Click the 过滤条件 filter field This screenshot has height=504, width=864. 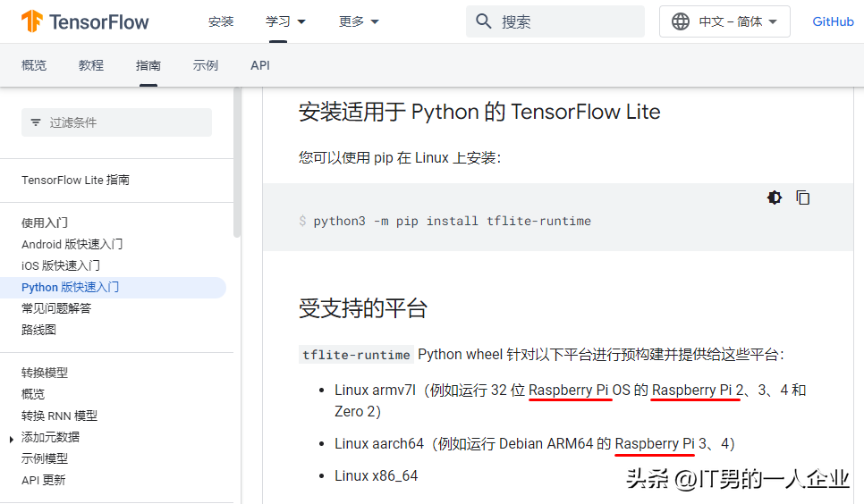(x=117, y=122)
